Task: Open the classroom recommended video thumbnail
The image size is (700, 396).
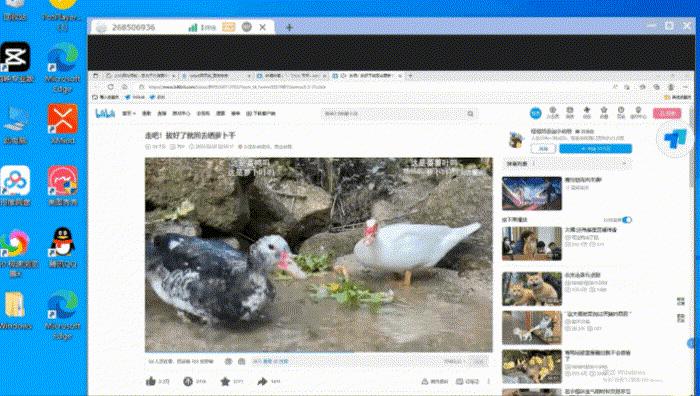Action: 532,244
